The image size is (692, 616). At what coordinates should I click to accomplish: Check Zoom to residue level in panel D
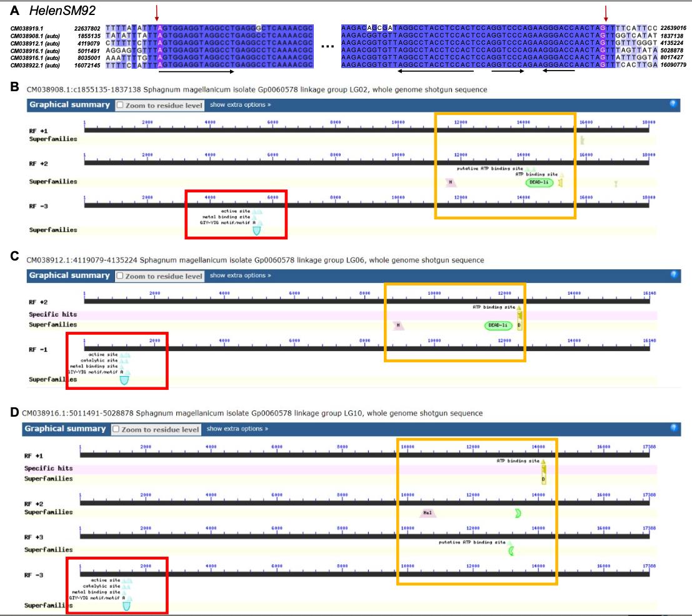[x=116, y=430]
